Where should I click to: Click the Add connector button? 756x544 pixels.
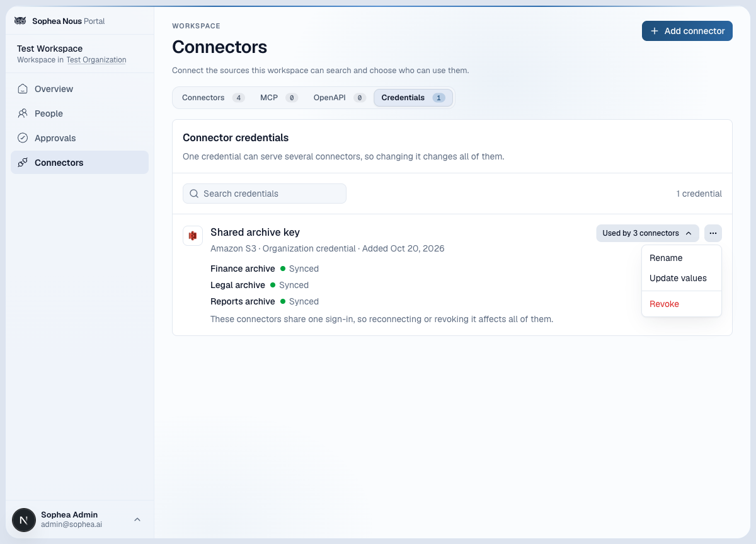(687, 31)
